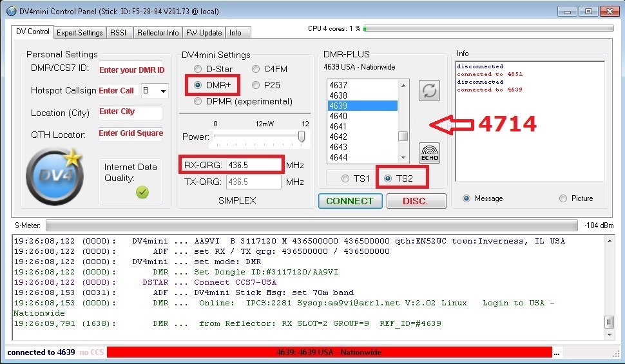This screenshot has height=364, width=625.
Task: Click the Location (City) input field
Action: pyautogui.click(x=130, y=113)
